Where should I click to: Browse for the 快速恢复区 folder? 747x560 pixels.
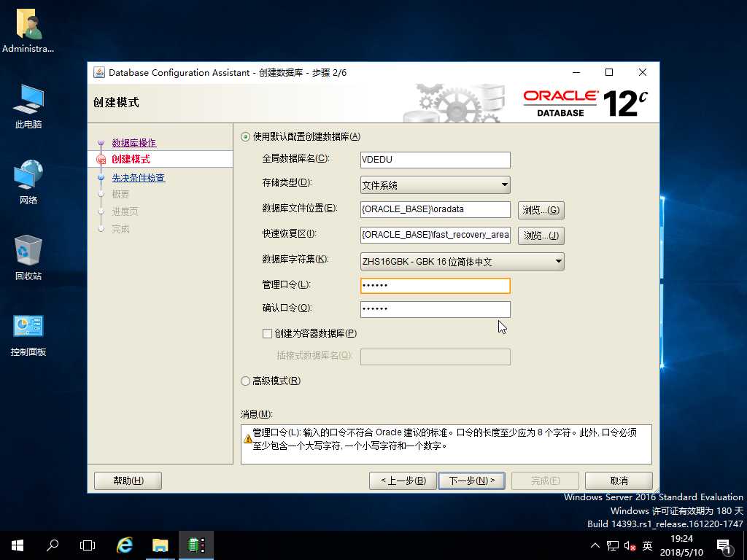click(x=541, y=236)
